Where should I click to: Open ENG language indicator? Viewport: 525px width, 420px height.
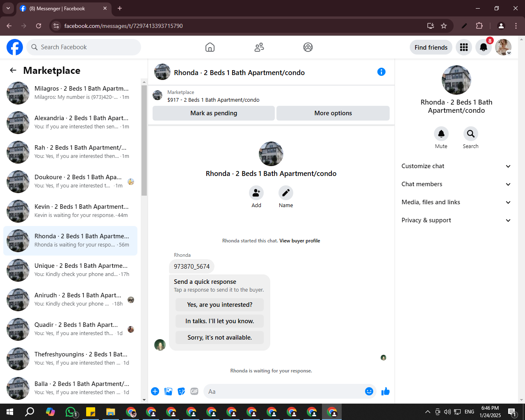470,412
